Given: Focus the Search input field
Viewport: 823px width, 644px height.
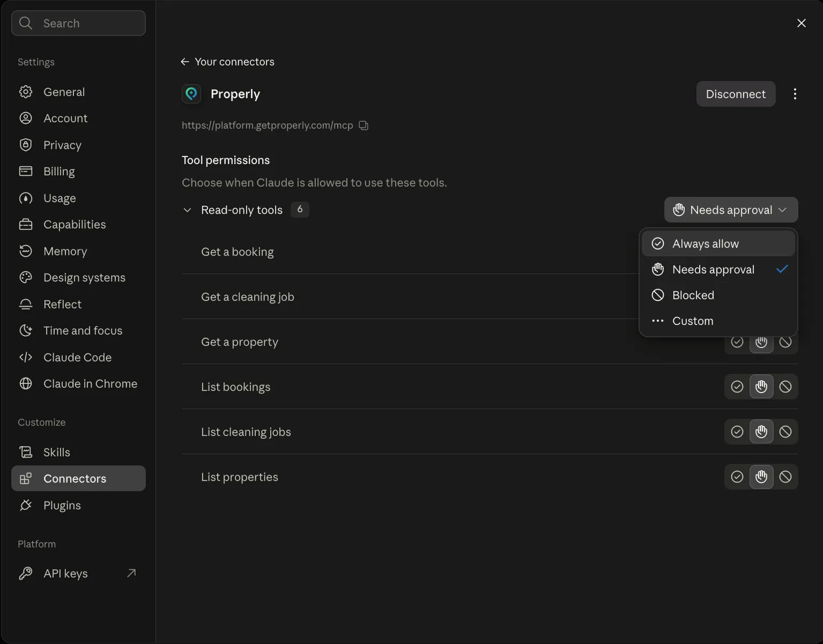Looking at the screenshot, I should (x=78, y=23).
